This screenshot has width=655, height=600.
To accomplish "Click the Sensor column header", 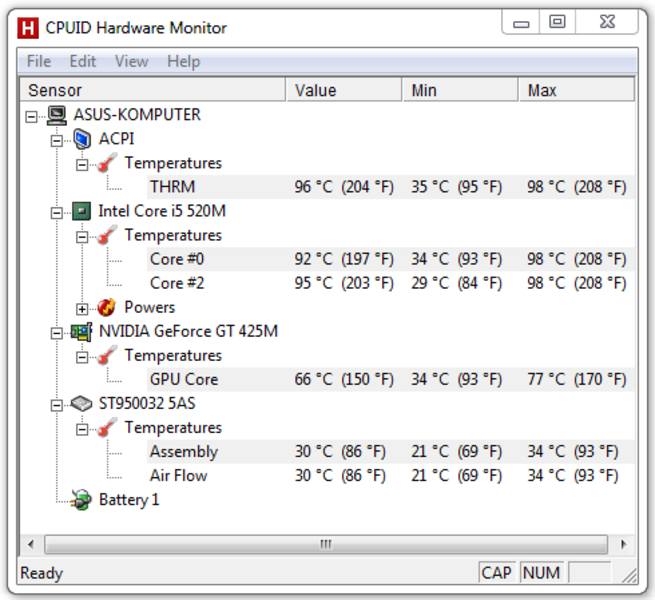I will (x=153, y=90).
